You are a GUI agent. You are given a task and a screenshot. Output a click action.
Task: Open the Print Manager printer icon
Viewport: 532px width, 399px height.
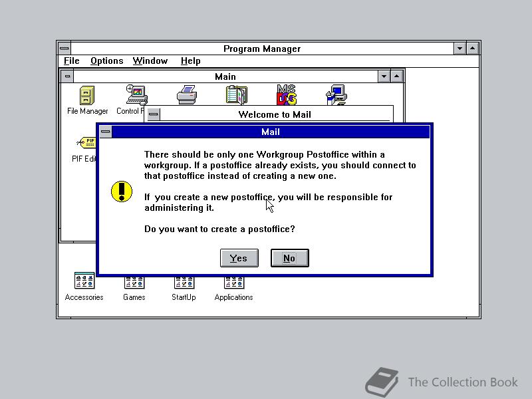tap(187, 94)
